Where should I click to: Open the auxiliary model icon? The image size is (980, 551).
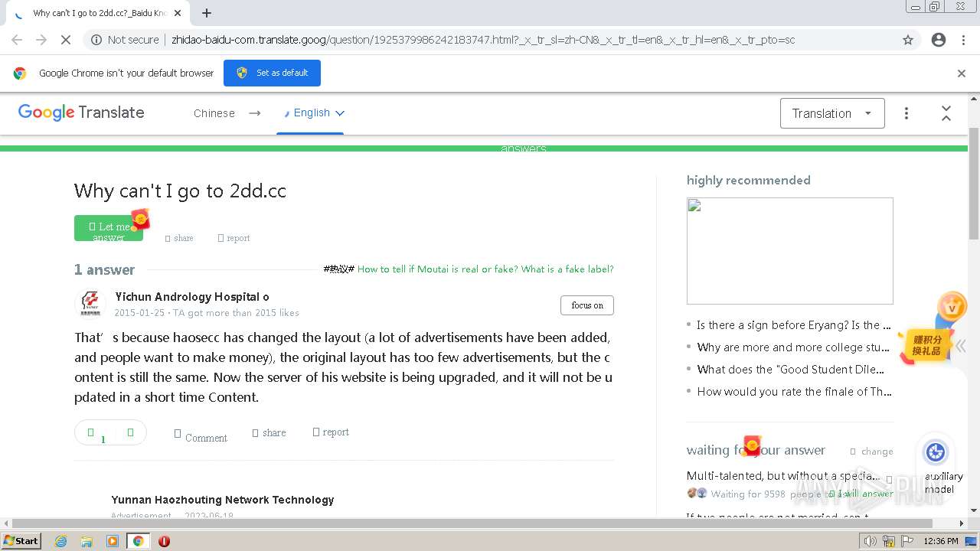pyautogui.click(x=936, y=452)
